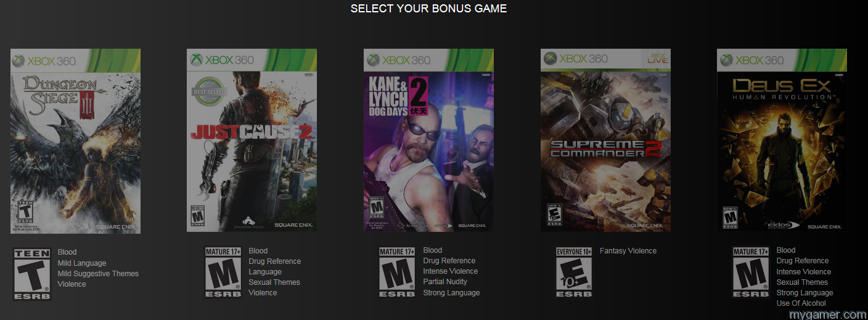Select the Dungeon Siege III cover
Viewport: 868px width, 320px height.
click(x=75, y=141)
